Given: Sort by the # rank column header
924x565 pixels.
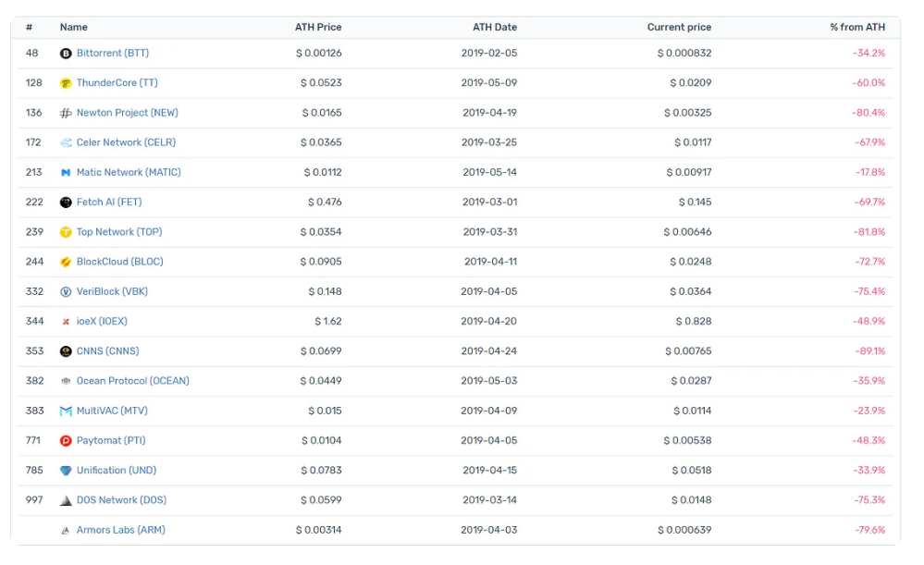Looking at the screenshot, I should (29, 27).
